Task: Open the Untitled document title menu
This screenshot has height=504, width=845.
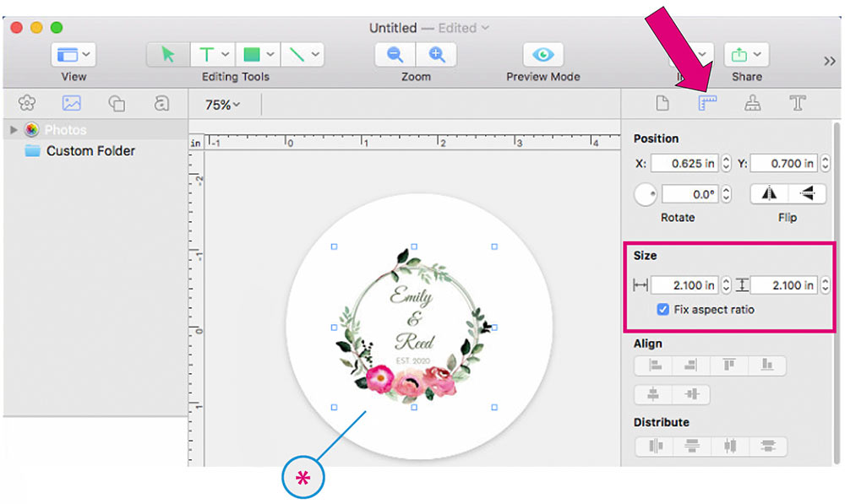Action: 429,28
